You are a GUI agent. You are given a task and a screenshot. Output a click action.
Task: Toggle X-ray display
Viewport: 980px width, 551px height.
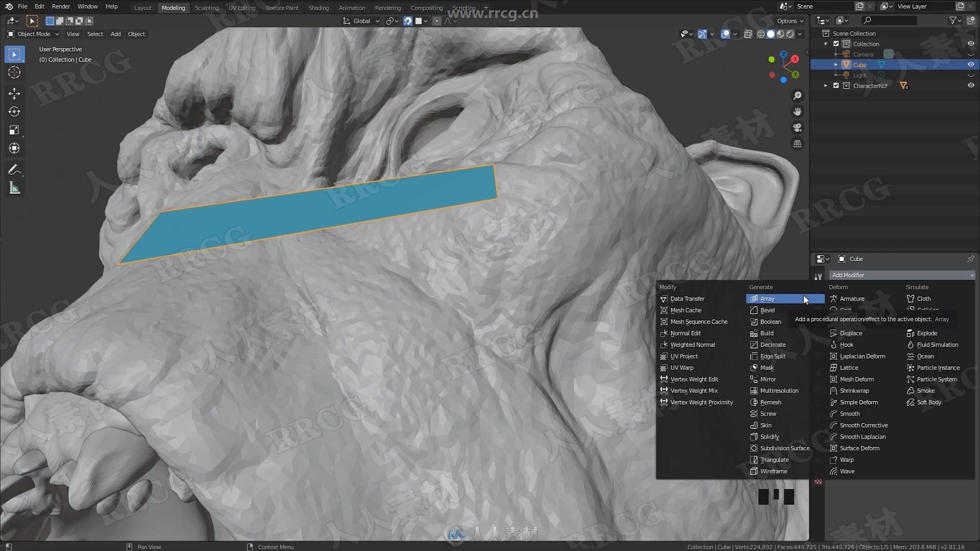click(748, 34)
